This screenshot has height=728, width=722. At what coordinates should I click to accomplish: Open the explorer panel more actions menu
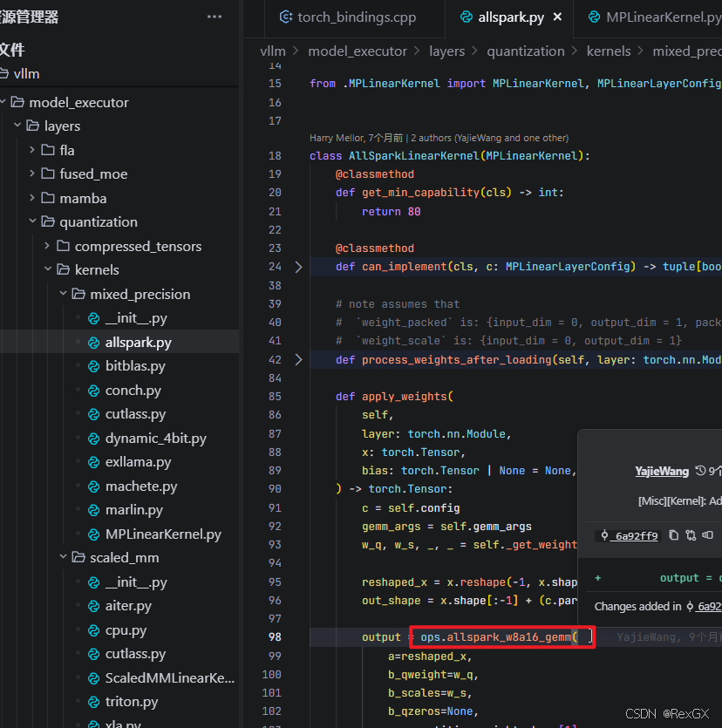pyautogui.click(x=214, y=17)
